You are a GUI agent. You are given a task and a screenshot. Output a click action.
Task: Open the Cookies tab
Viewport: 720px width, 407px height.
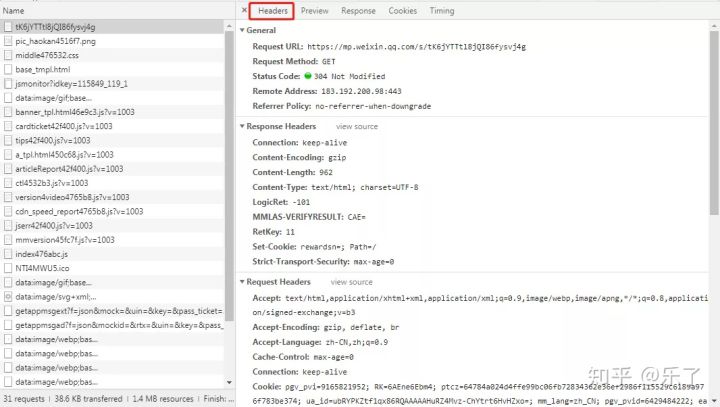click(x=403, y=11)
